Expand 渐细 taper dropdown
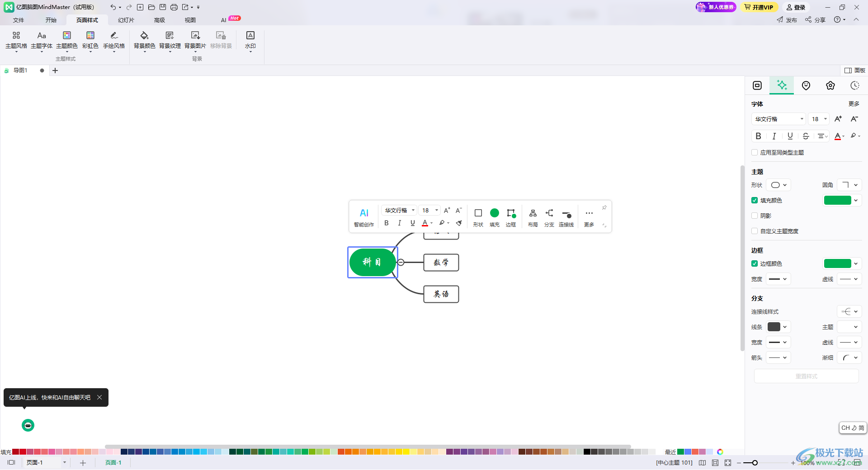868x470 pixels. [849, 357]
